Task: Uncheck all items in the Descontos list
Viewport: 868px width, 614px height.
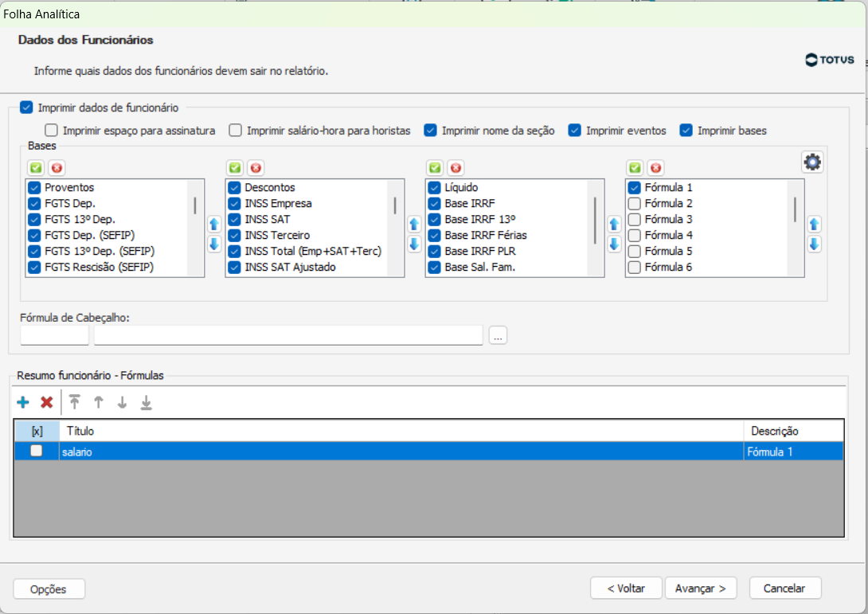Action: point(256,168)
